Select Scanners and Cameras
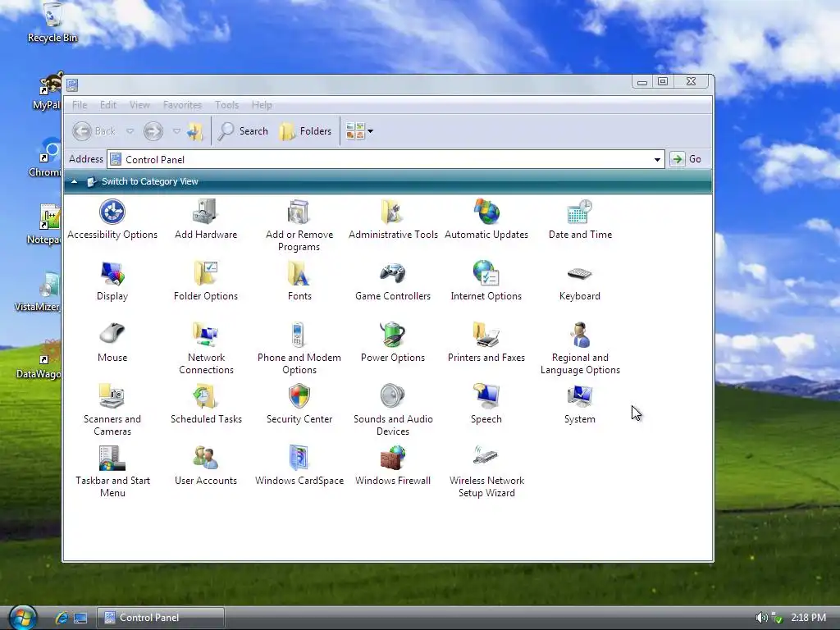The height and width of the screenshot is (630, 840). pyautogui.click(x=112, y=410)
